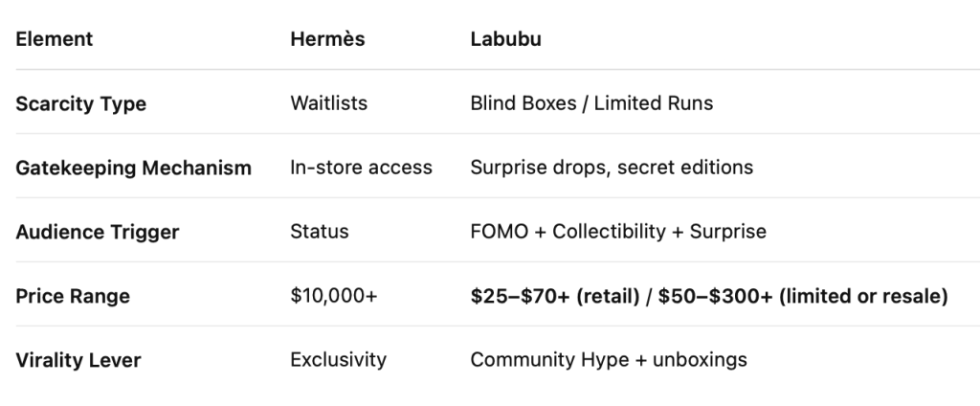Click the Exclusivity cell
The width and height of the screenshot is (980, 406).
(338, 360)
